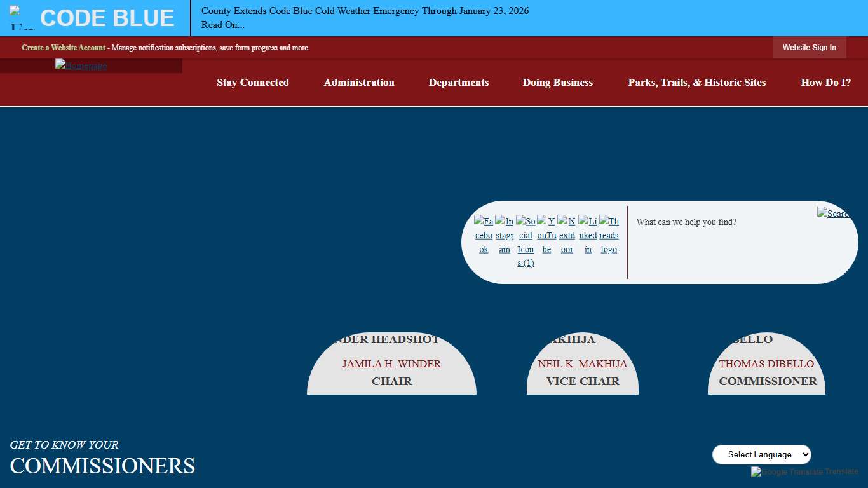Open the Read On... alert link

[x=222, y=25]
